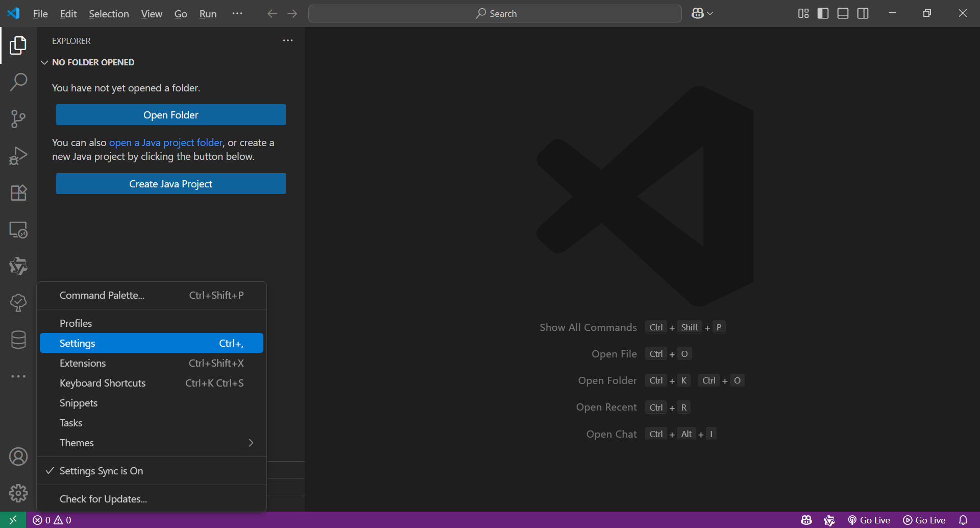980x528 pixels.
Task: Expand the Themes submenu arrow
Action: tap(251, 443)
